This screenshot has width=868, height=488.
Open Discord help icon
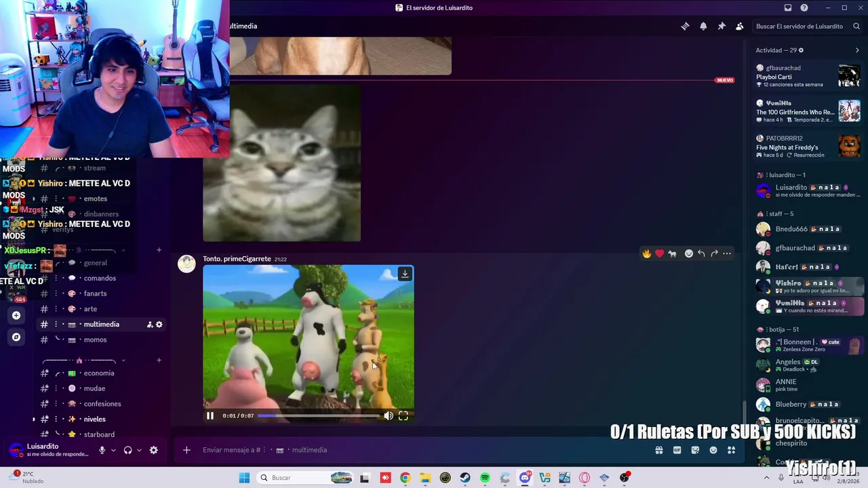804,7
